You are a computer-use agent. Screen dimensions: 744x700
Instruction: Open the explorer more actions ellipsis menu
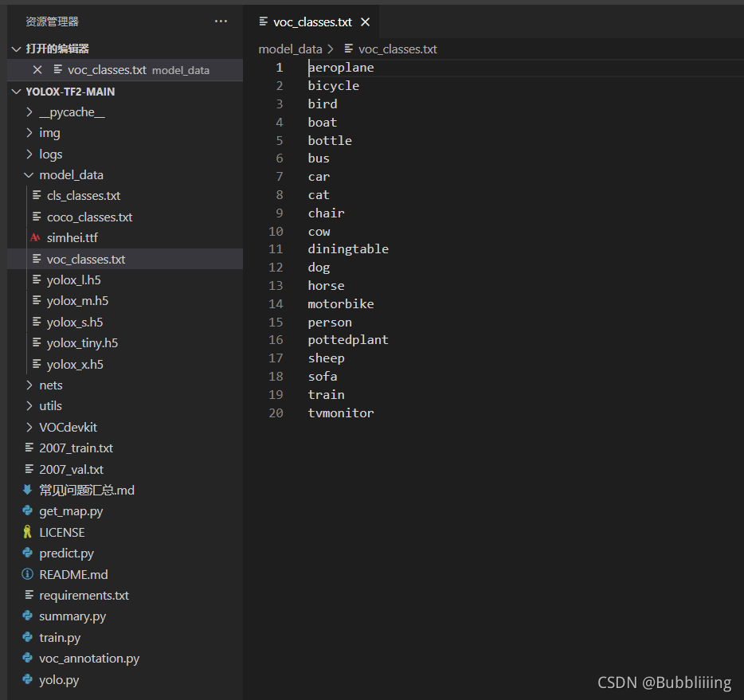click(221, 22)
